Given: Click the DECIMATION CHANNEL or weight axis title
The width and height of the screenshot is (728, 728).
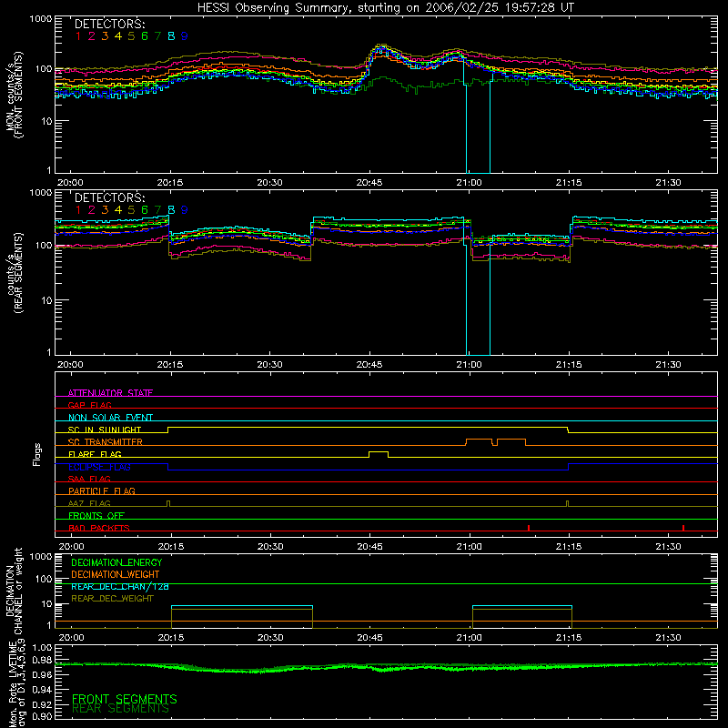Looking at the screenshot, I should point(14,591).
